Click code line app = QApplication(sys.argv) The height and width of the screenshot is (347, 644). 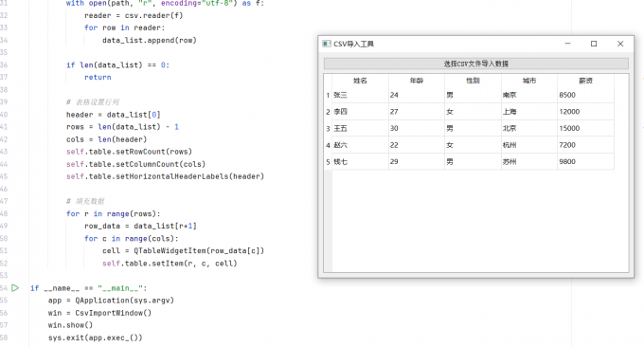[111, 301]
